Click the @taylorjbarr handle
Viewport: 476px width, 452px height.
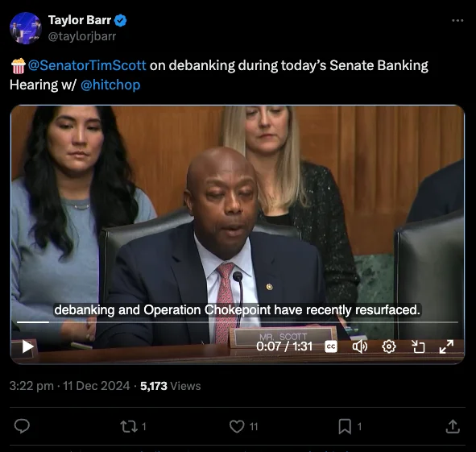pyautogui.click(x=82, y=36)
